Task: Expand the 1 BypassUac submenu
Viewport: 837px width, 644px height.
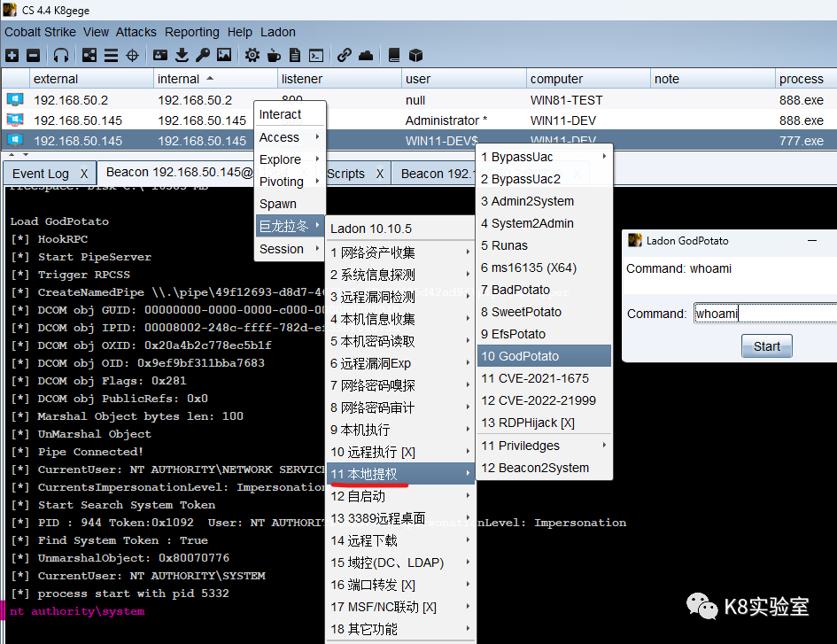Action: (544, 157)
